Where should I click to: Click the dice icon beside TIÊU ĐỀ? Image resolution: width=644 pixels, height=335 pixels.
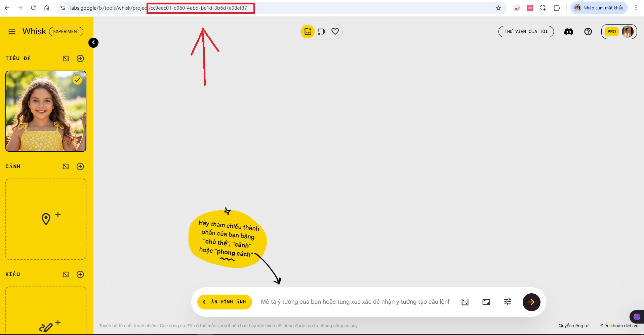pos(66,59)
